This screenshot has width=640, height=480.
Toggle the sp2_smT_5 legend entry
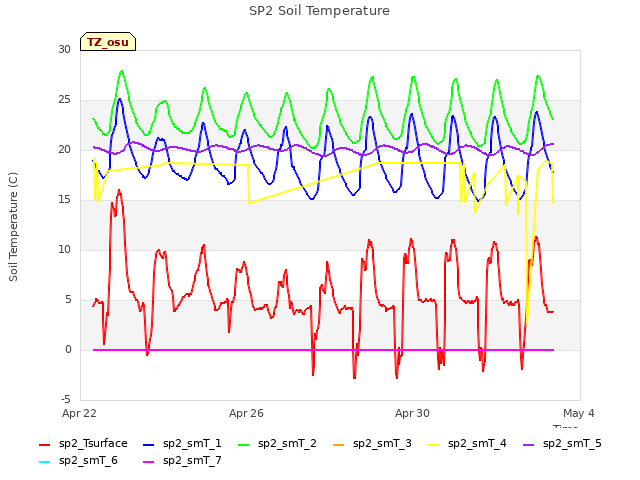(562, 444)
